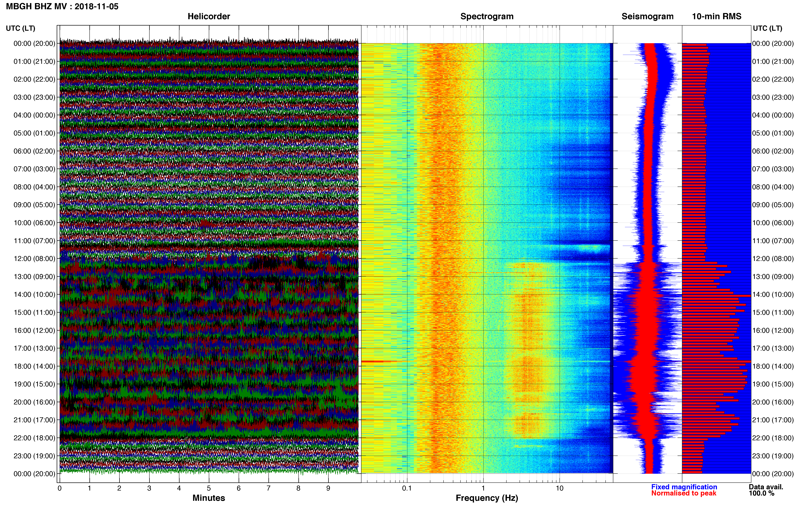Click the left 'UTC (LT)' axis label
Viewport: 812px width, 508px height.
(21, 28)
